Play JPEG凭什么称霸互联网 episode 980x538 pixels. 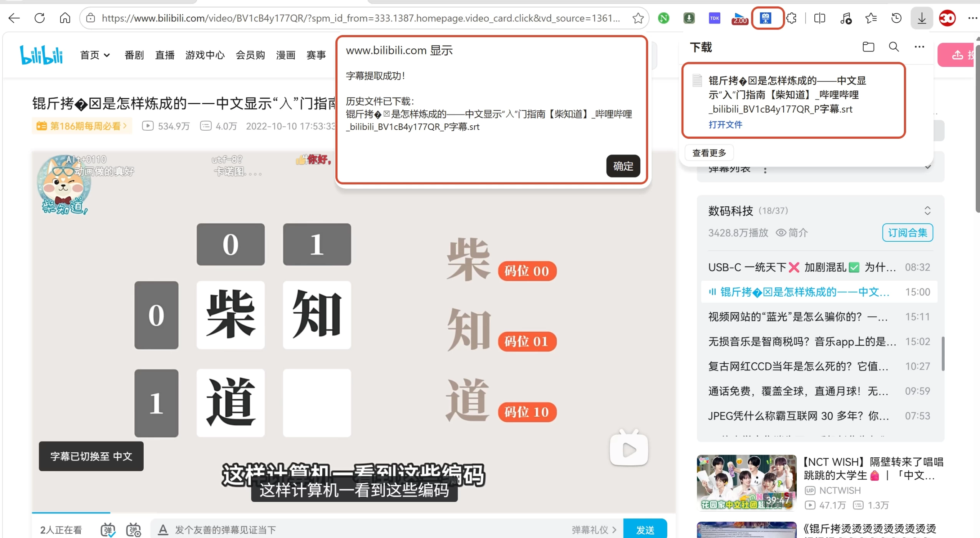[x=819, y=416]
